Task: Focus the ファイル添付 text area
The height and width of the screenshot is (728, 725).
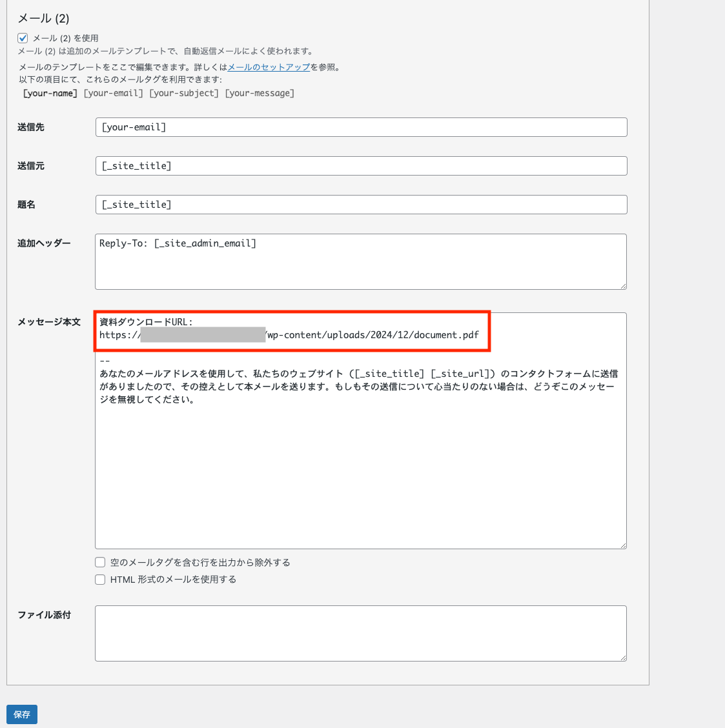Action: pyautogui.click(x=361, y=633)
